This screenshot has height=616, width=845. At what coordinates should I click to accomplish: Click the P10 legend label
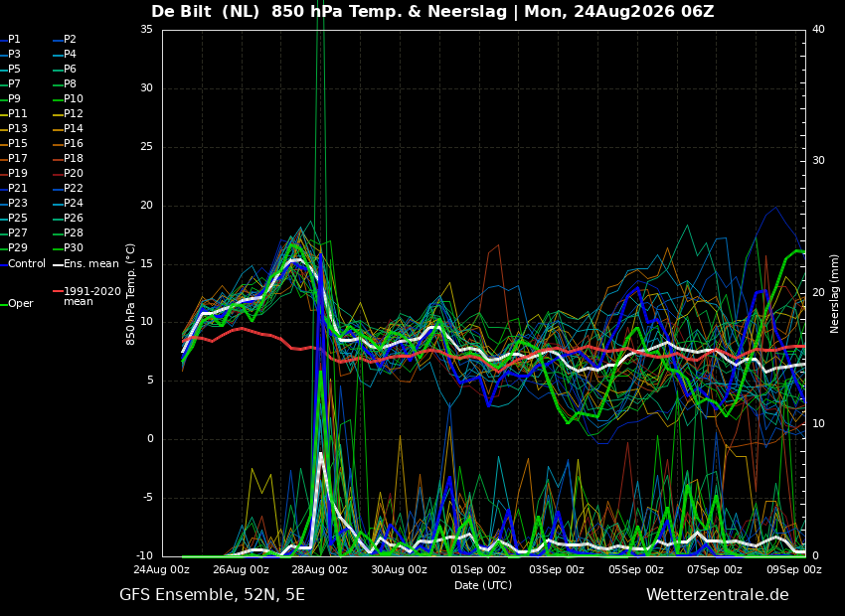74,98
